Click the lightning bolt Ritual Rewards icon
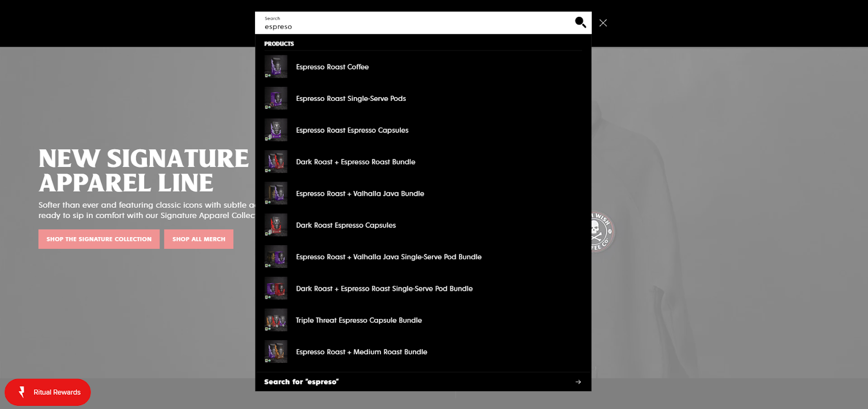Screen dimensions: 868x409 [22, 392]
